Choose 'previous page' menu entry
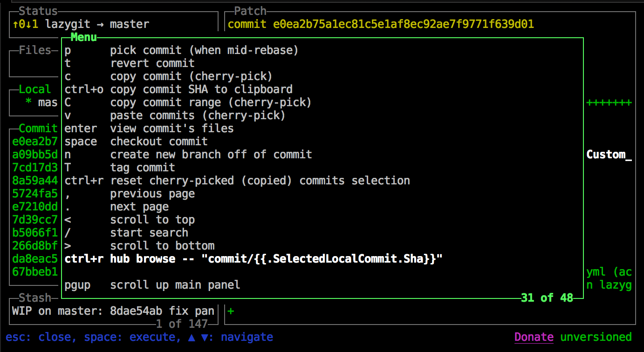Screen dimensions: 644x352 tap(322, 193)
